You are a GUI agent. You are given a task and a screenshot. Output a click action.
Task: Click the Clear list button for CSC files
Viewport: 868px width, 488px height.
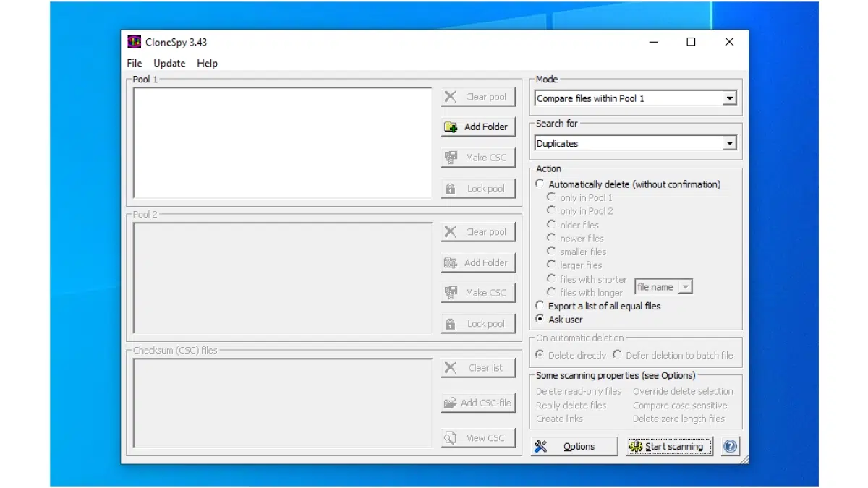click(478, 368)
